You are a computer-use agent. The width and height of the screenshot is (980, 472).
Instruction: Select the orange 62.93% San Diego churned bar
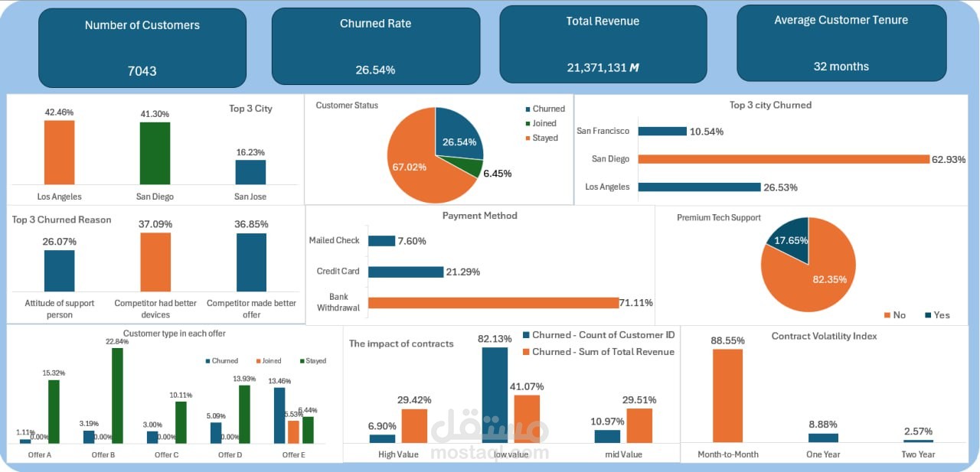[783, 159]
